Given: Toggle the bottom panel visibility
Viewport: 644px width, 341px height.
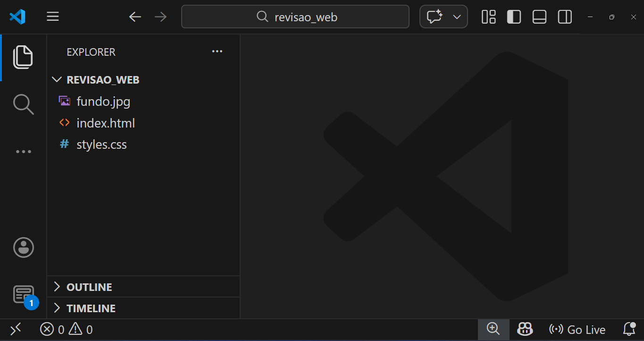Looking at the screenshot, I should [539, 17].
